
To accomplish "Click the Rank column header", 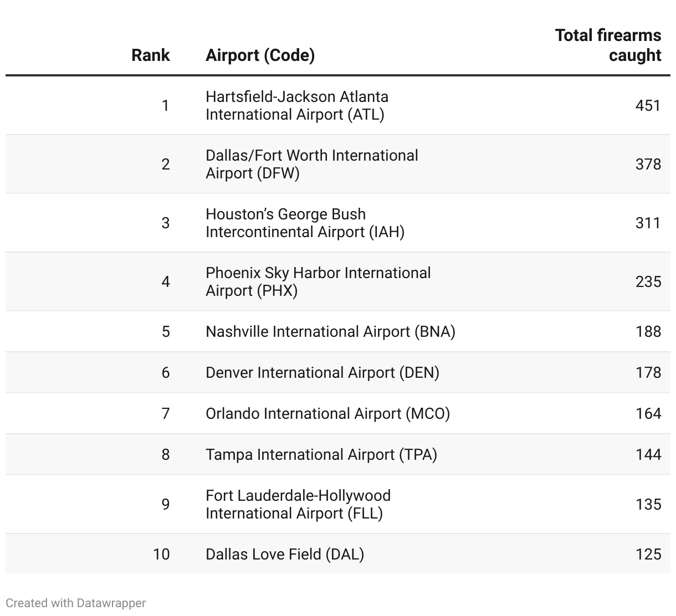I will point(150,55).
